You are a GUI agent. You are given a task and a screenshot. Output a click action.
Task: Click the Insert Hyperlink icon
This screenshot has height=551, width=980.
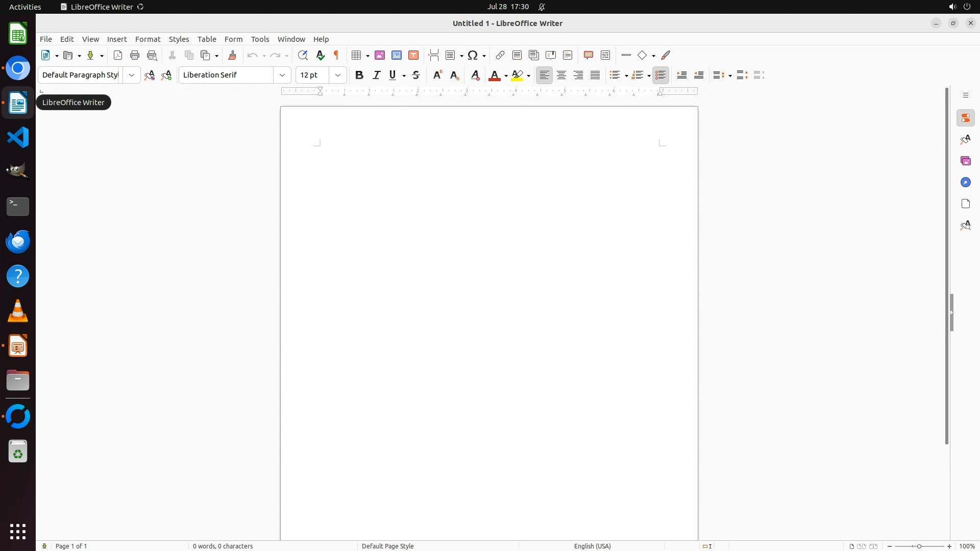click(x=500, y=56)
